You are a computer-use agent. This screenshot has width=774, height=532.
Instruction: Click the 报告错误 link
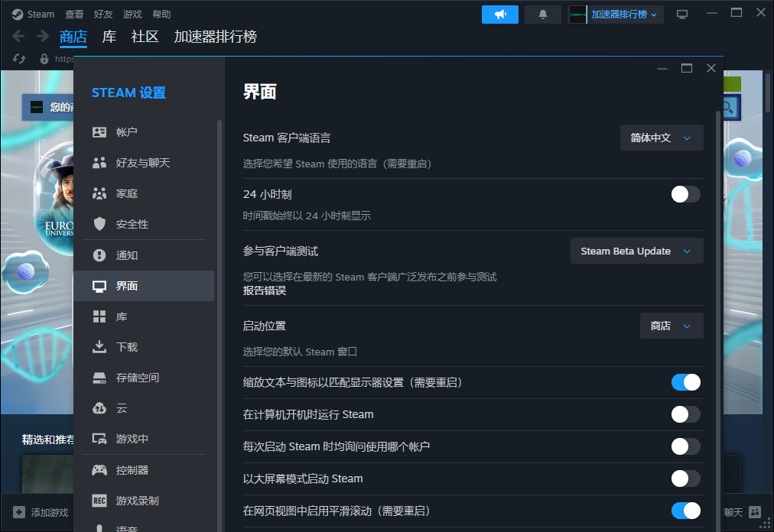[x=264, y=290]
